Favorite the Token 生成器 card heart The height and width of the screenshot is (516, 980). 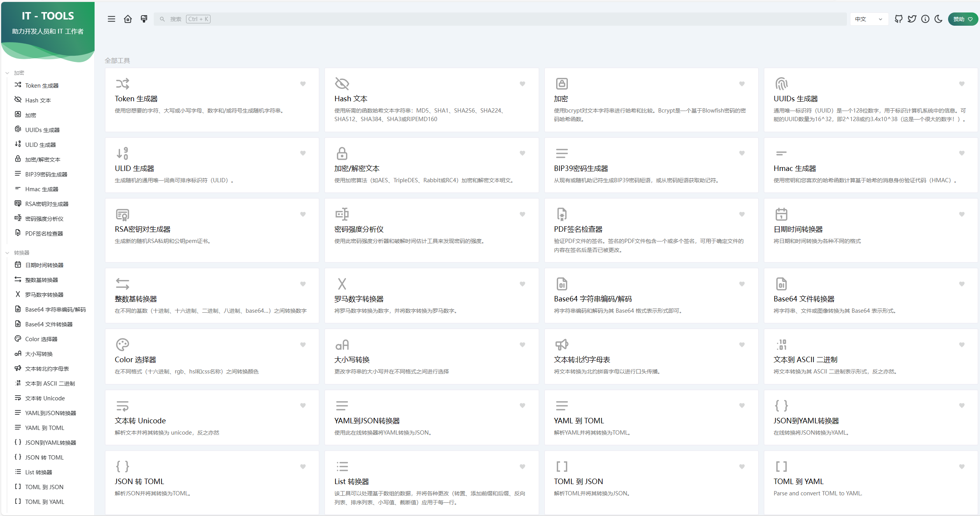(303, 84)
